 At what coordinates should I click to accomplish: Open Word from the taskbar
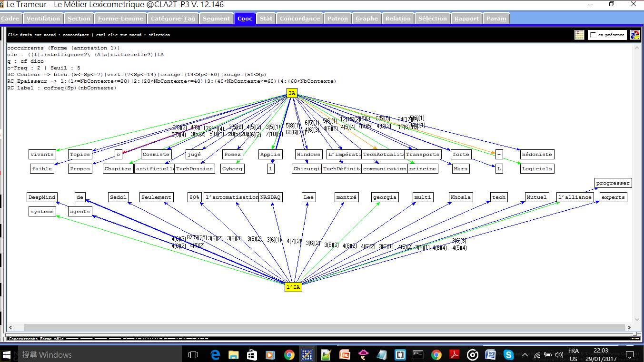coord(490,354)
